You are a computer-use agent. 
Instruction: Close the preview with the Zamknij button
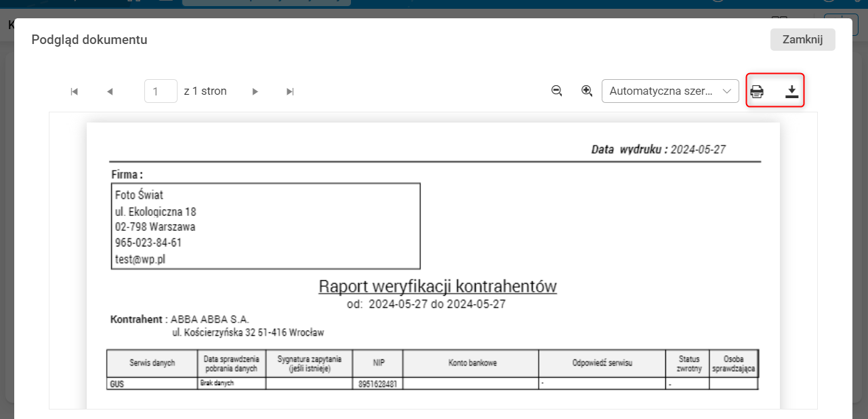tap(802, 39)
